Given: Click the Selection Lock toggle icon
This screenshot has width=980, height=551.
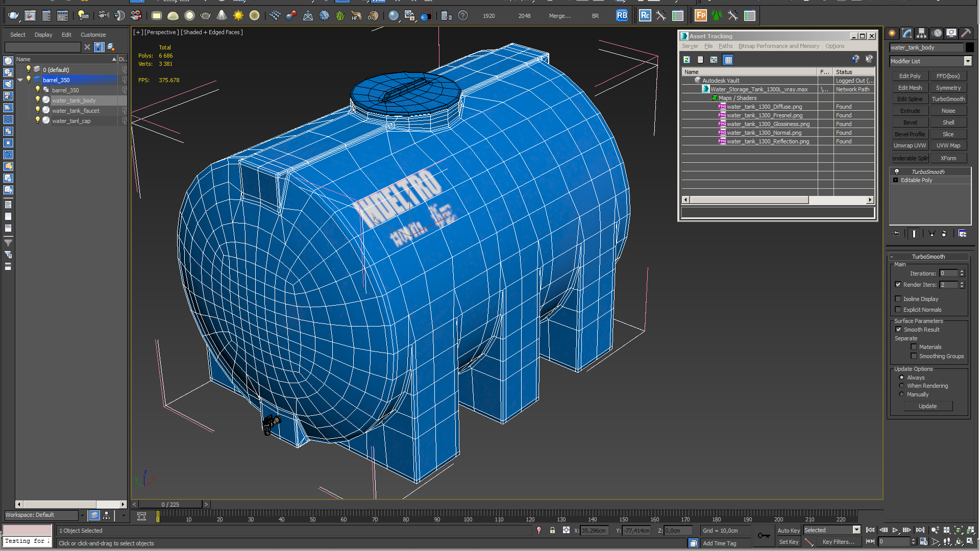Looking at the screenshot, I should [x=552, y=531].
